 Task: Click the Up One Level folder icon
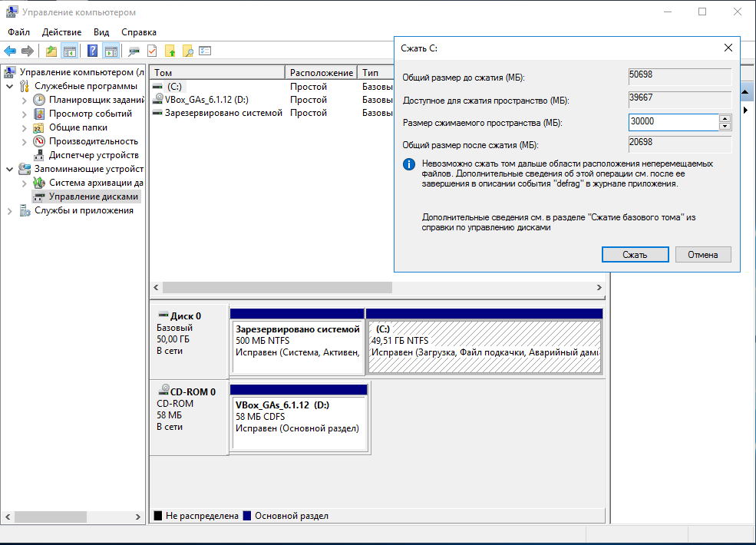pyautogui.click(x=51, y=51)
